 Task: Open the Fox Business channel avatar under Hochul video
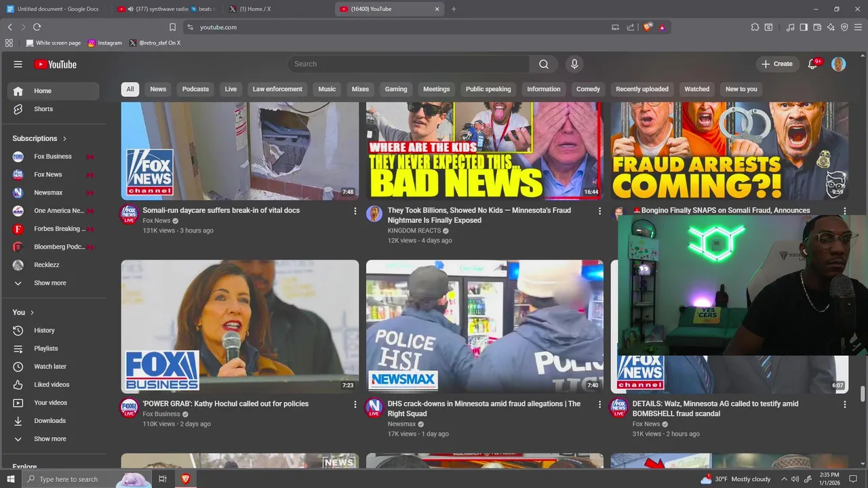pyautogui.click(x=129, y=407)
